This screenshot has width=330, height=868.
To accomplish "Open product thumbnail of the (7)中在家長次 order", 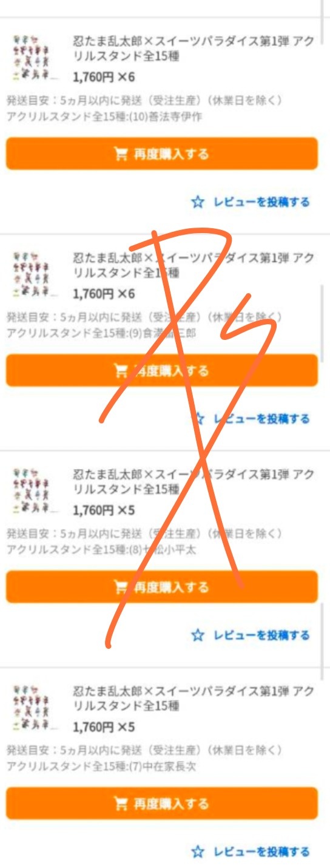I will click(35, 708).
